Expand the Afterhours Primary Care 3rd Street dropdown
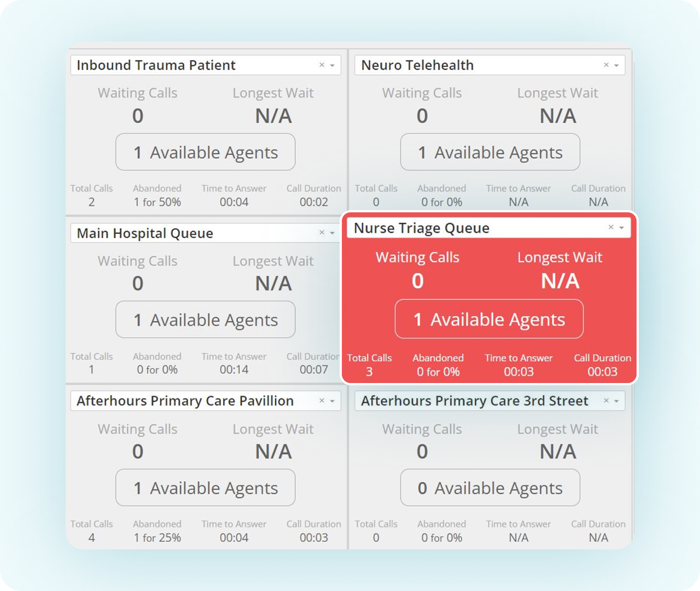Image resolution: width=700 pixels, height=591 pixels. point(616,401)
